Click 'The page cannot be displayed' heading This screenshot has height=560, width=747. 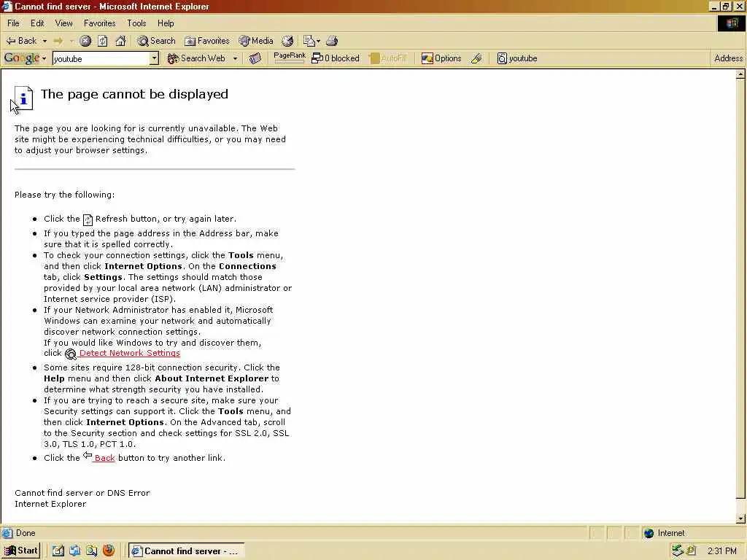134,94
